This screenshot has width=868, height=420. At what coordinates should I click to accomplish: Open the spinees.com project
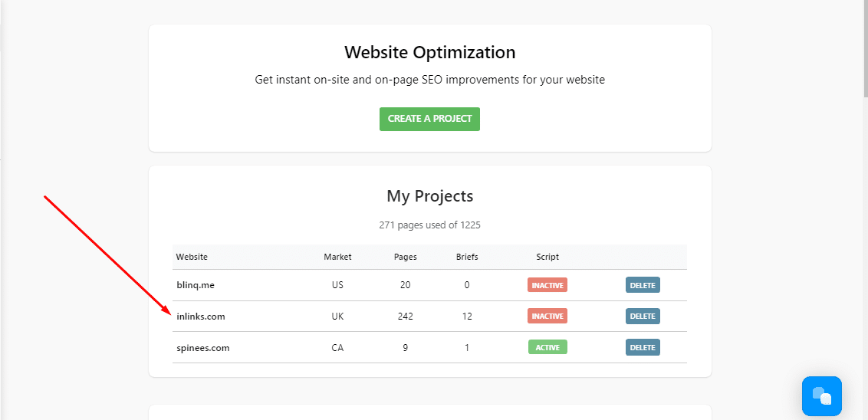202,348
